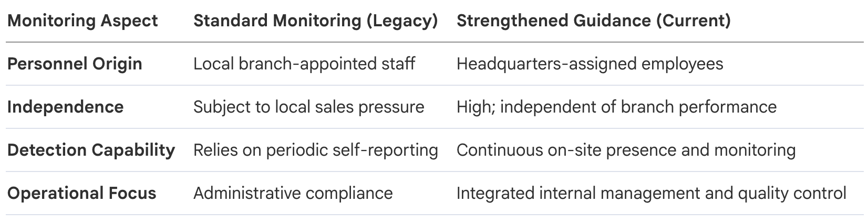
Task: Click the Strengthened Guidance (Current) header
Action: point(594,21)
